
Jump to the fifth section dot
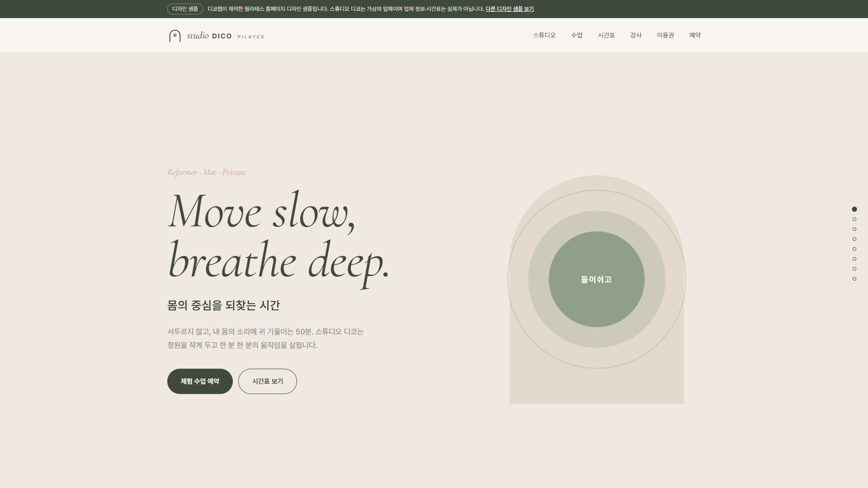click(854, 249)
